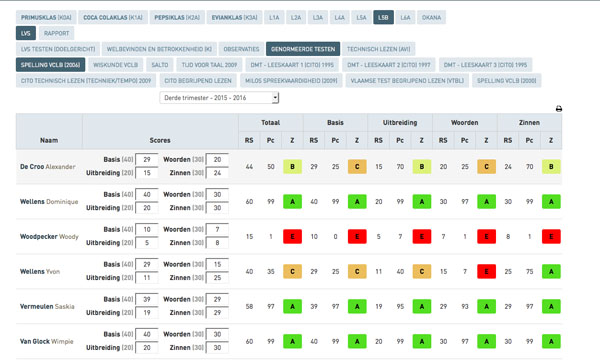Click the student name Vermeulen Saskia
The image size is (600, 360).
[x=47, y=306]
